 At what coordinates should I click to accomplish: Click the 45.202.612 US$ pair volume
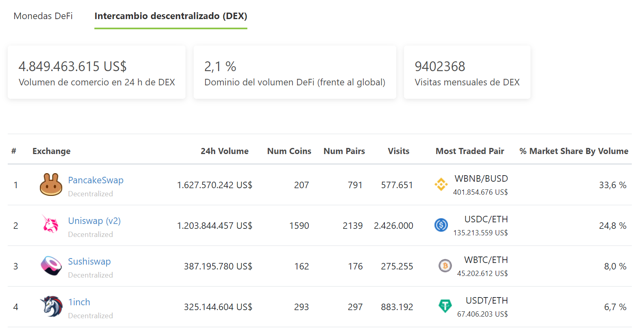pyautogui.click(x=482, y=274)
